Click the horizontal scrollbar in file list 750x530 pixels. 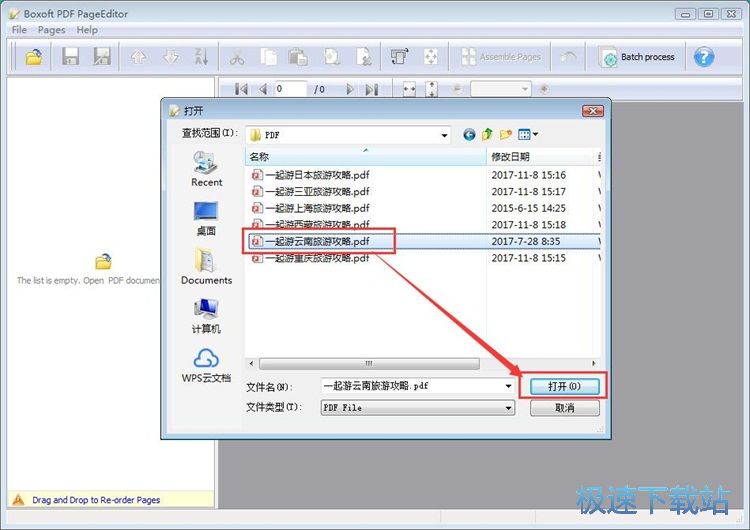click(x=369, y=364)
